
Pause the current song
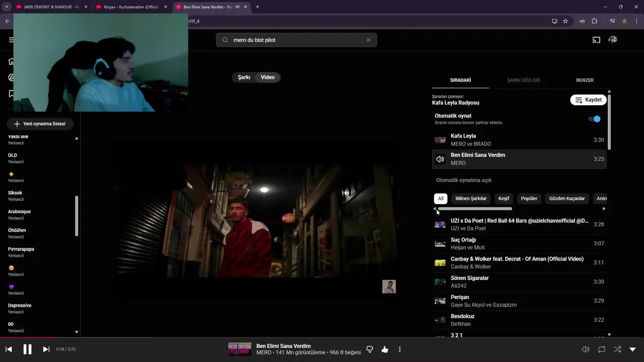coord(28,349)
